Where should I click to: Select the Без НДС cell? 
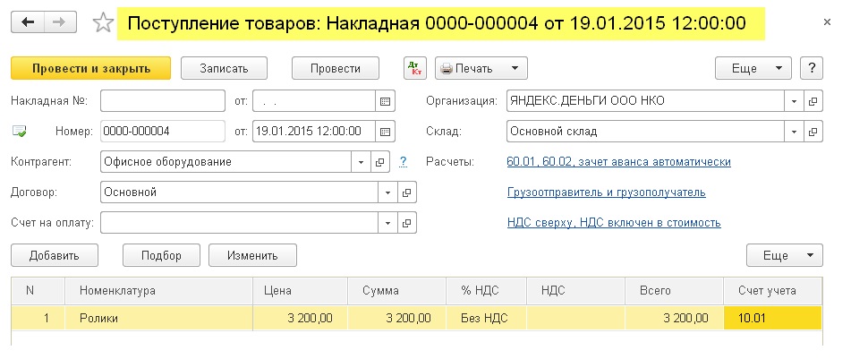coord(487,319)
